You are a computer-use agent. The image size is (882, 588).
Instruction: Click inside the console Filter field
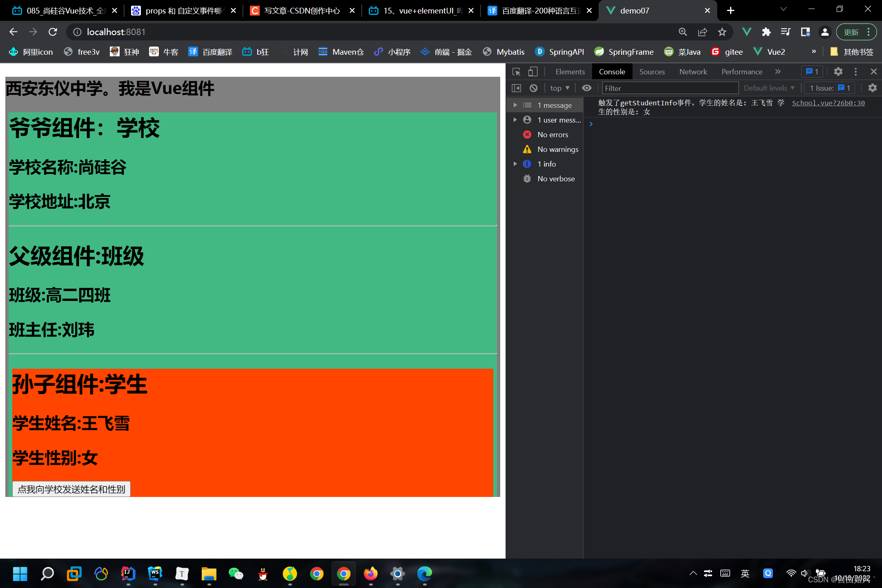pyautogui.click(x=670, y=88)
